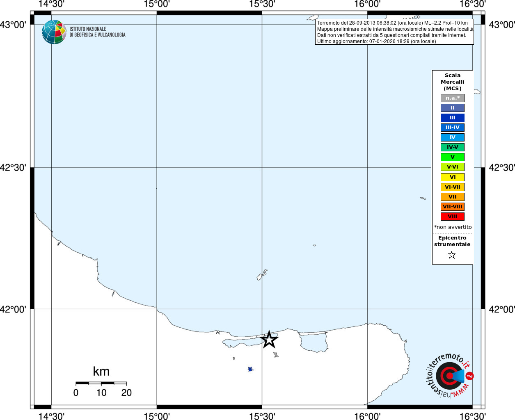
Task: Click the Istituto Nazionale di Geofisica text
Action: [x=97, y=32]
